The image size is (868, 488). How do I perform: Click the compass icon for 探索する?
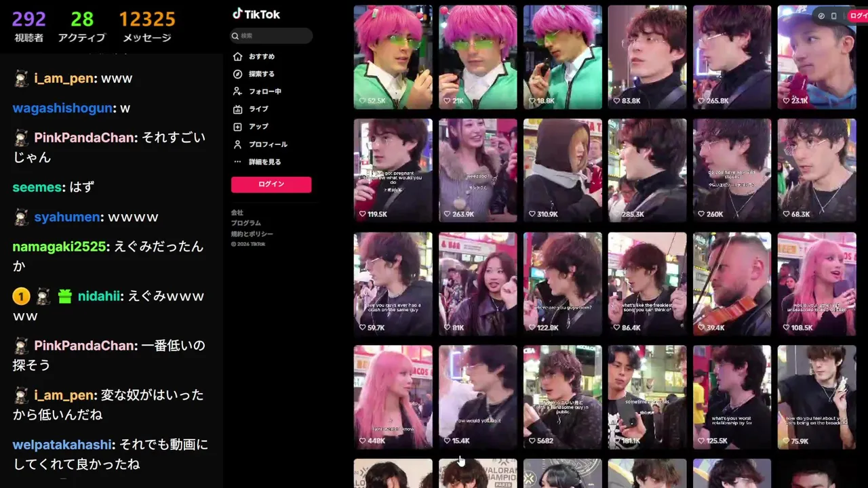tap(237, 74)
